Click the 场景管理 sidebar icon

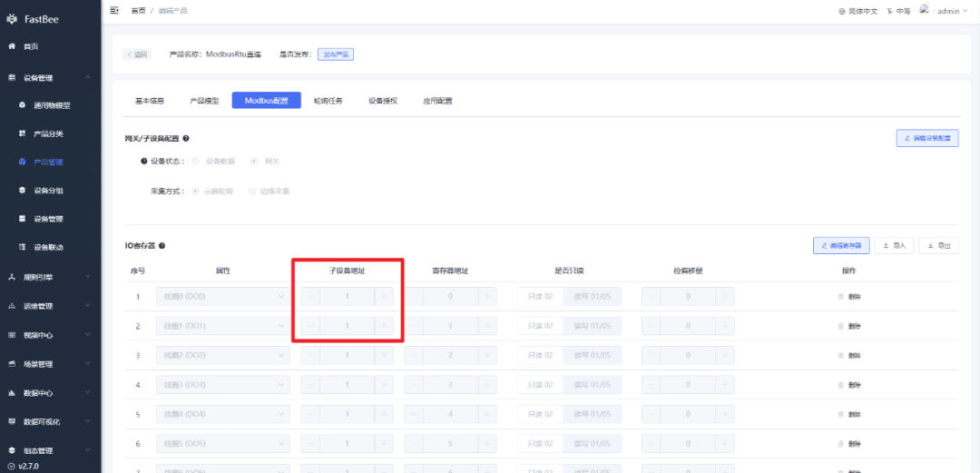[x=11, y=364]
